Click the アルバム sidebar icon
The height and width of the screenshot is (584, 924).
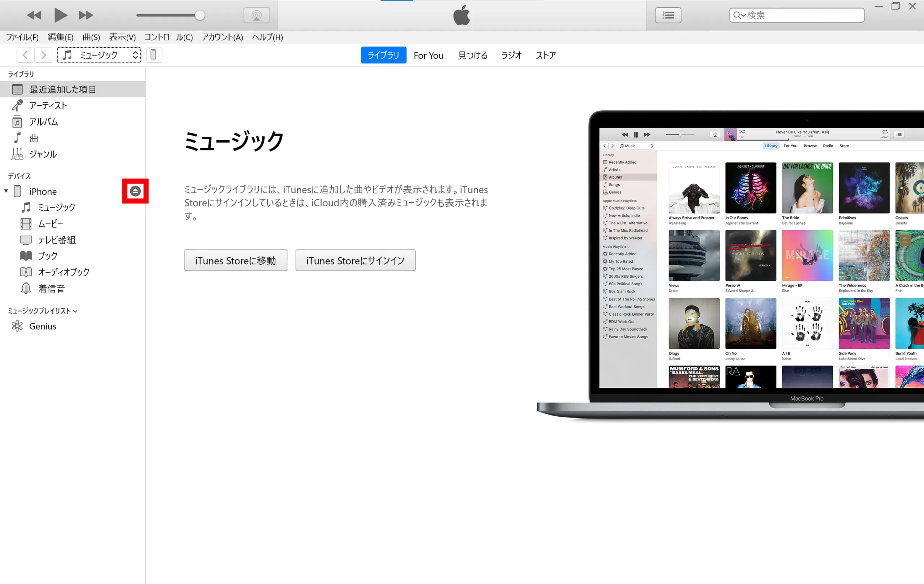(17, 122)
